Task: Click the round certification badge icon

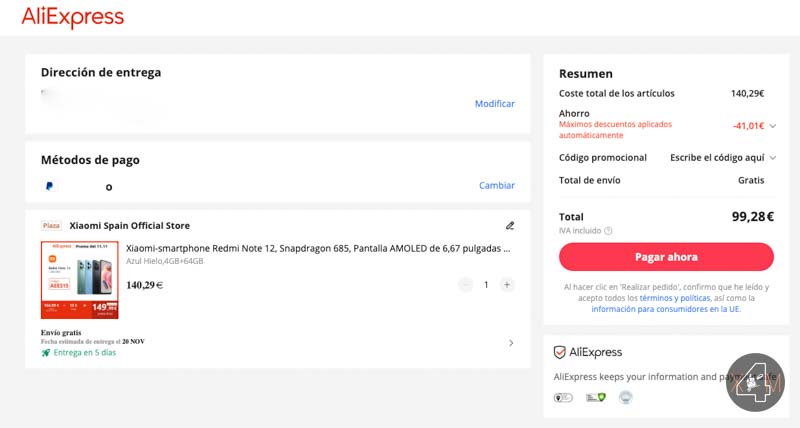Action: (x=626, y=397)
